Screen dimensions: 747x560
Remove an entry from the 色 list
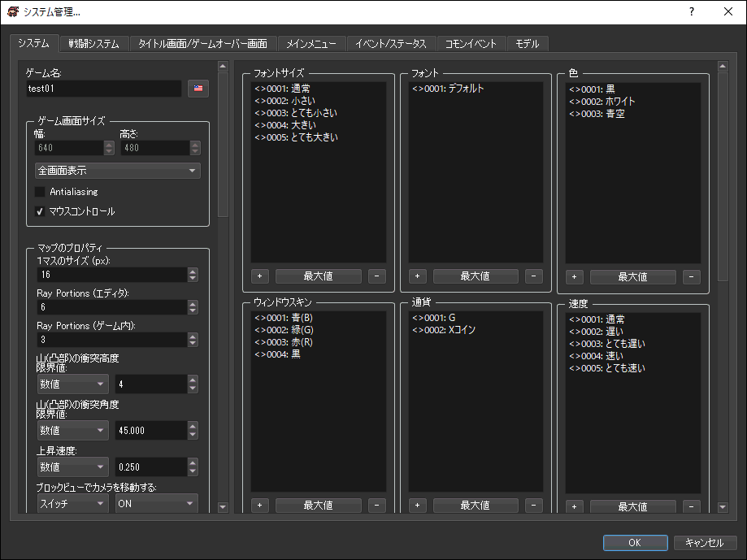(691, 276)
